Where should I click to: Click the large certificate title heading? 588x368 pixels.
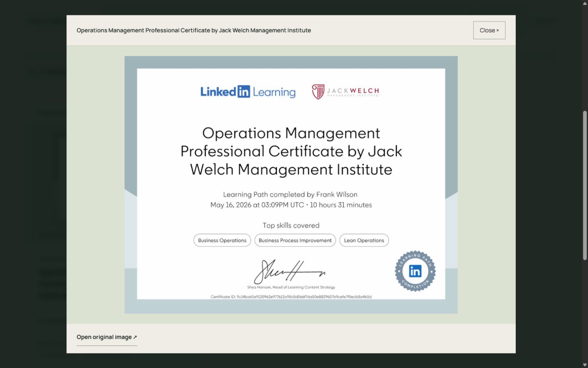click(x=291, y=151)
